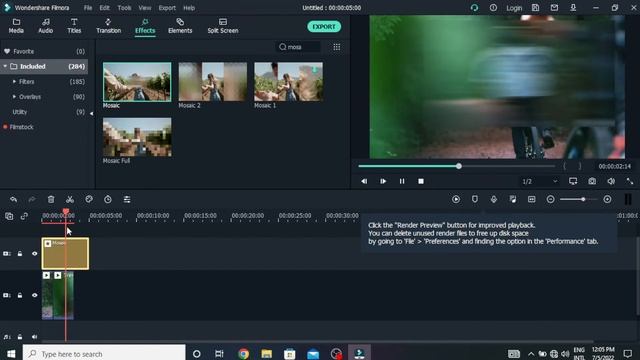The image size is (640, 360).
Task: Open Chrome from the taskbar
Action: [244, 353]
